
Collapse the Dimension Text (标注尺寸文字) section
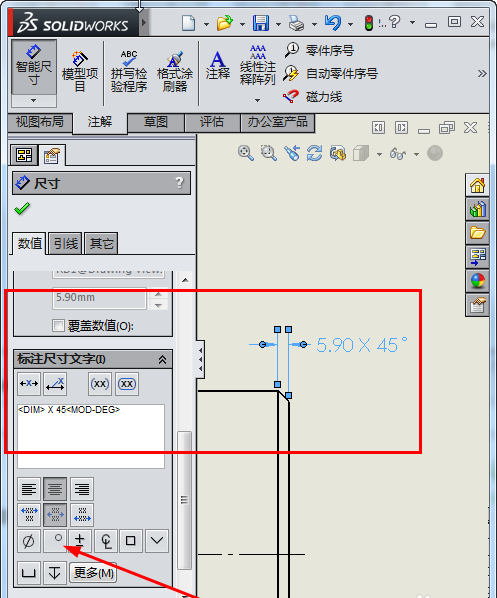pyautogui.click(x=162, y=359)
